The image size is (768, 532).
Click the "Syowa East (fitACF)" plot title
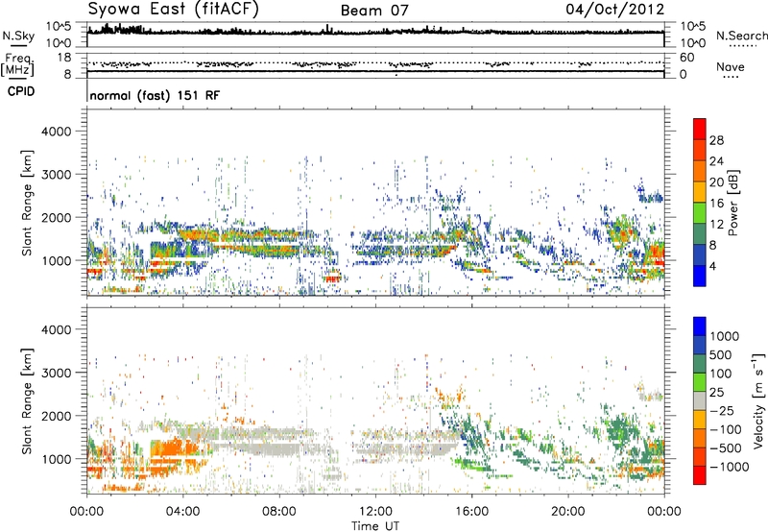(174, 9)
